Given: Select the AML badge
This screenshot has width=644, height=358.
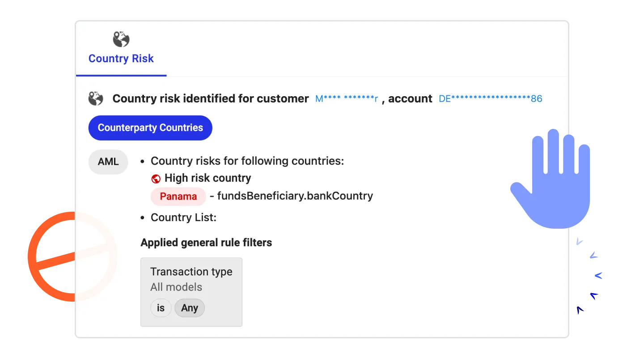Looking at the screenshot, I should click(x=108, y=162).
